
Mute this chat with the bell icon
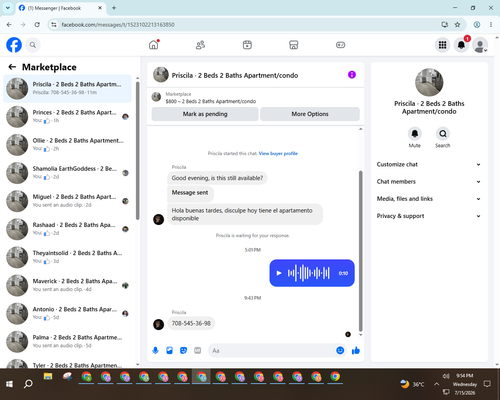coord(415,134)
